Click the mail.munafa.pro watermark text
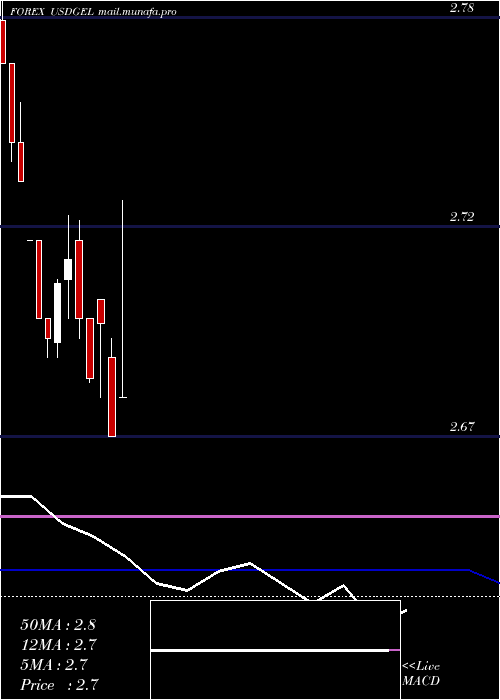The image size is (500, 700). coord(137,12)
